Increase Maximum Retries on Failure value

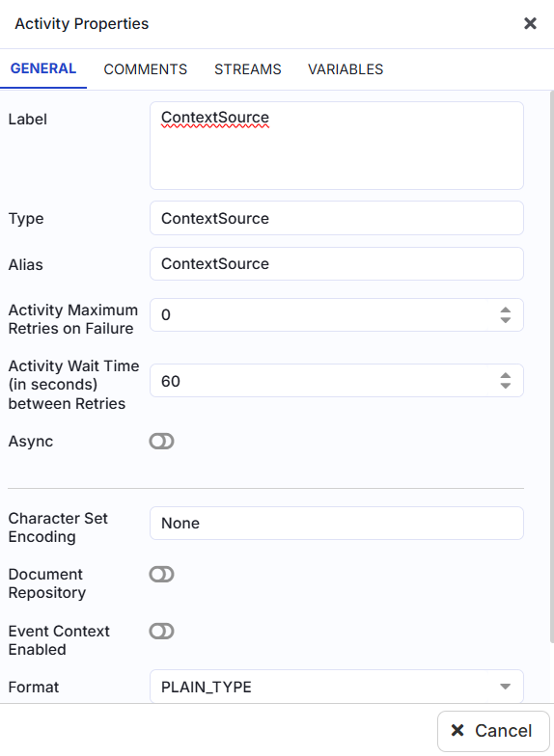point(506,310)
